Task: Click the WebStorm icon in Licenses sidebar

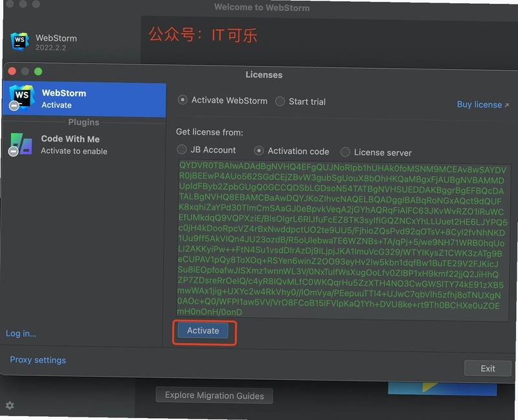Action: point(22,98)
